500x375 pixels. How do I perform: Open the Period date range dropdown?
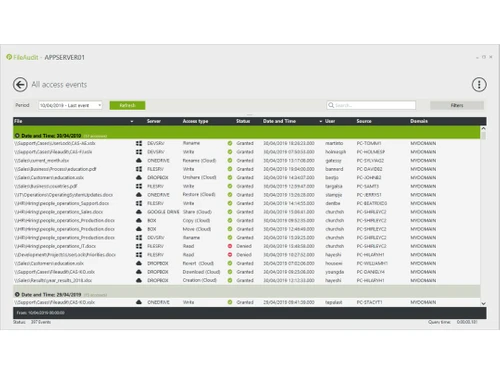[x=70, y=105]
